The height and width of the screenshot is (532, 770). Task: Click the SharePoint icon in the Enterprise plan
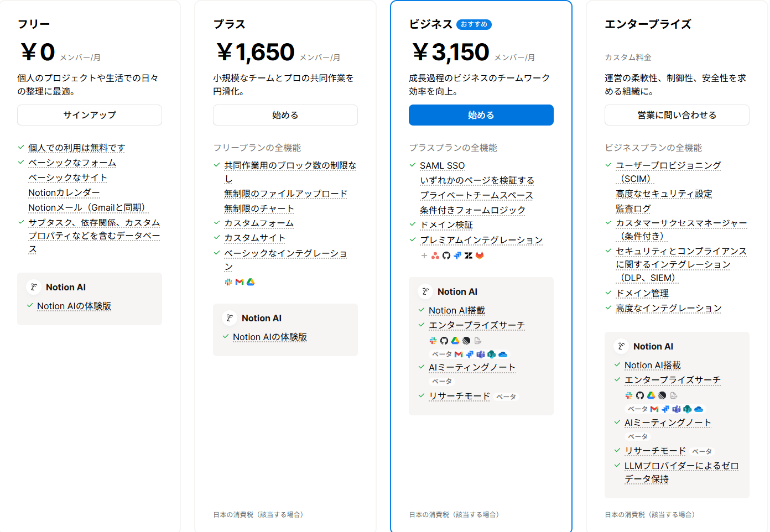688,409
